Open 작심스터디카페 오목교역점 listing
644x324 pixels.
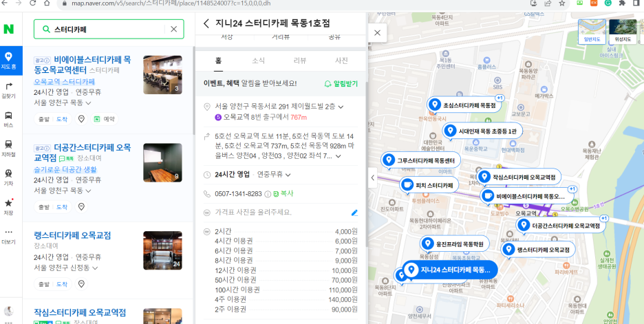coord(80,312)
